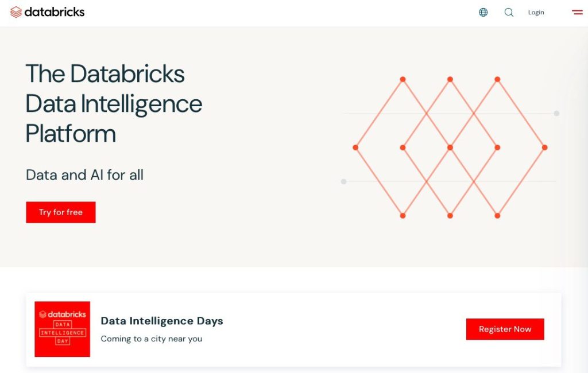The height and width of the screenshot is (373, 588).
Task: Click the Data Intelligence Platform headline
Action: tap(114, 103)
